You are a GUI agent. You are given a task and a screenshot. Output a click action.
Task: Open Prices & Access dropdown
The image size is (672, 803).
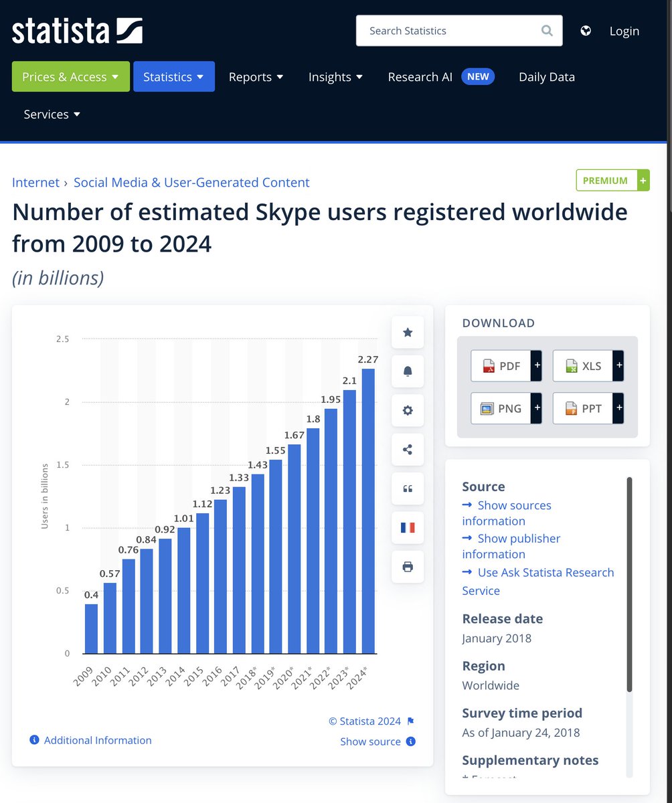[71, 76]
